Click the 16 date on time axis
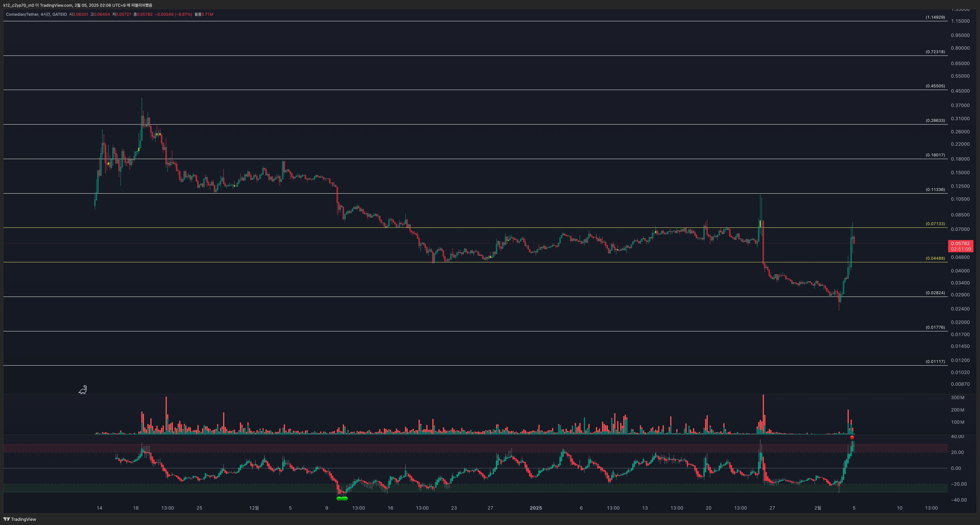Image resolution: width=980 pixels, height=525 pixels. tap(390, 508)
